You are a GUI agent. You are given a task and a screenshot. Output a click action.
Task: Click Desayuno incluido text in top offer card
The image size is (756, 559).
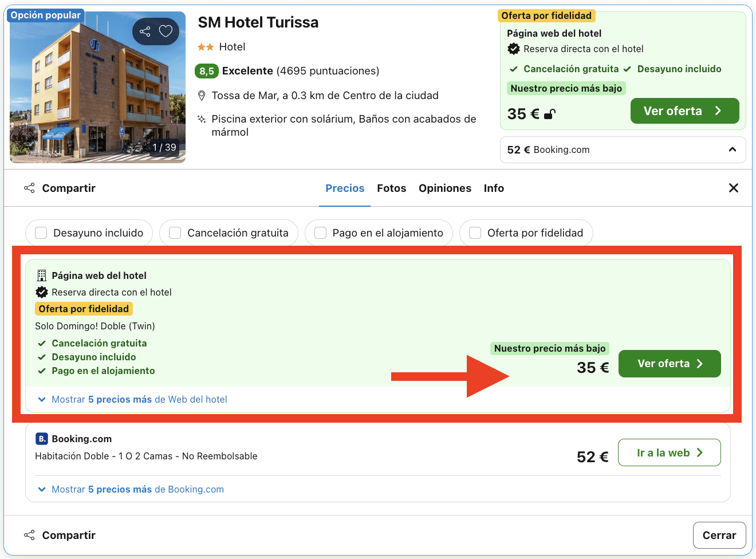coord(679,69)
